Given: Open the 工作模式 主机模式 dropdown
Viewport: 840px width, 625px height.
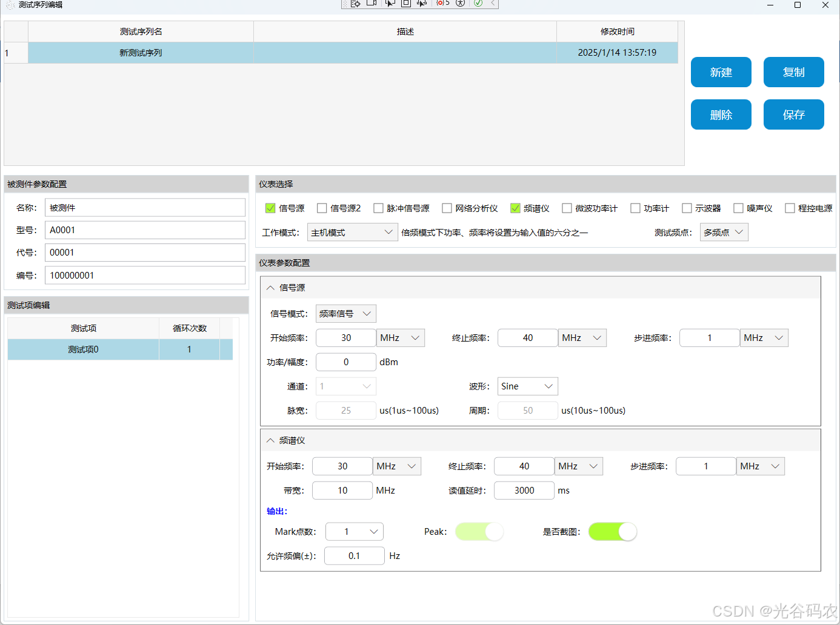Looking at the screenshot, I should pyautogui.click(x=353, y=233).
